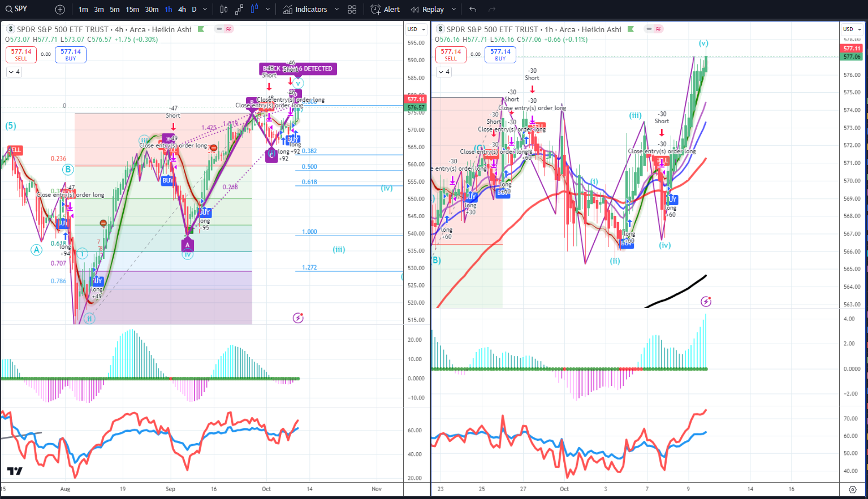Click the 0.382 blue Fibonacci level label
Screen dimensions: 868x499
click(309, 151)
